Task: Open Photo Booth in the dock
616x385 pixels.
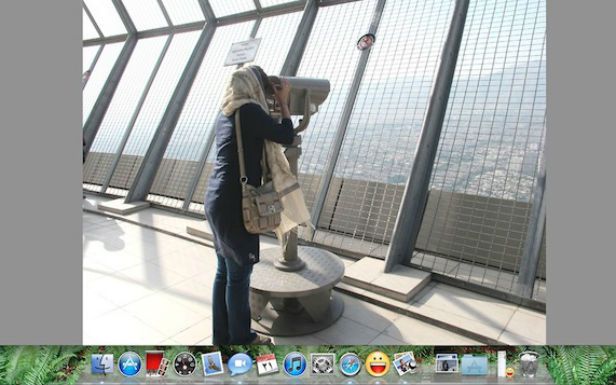Action: click(157, 363)
